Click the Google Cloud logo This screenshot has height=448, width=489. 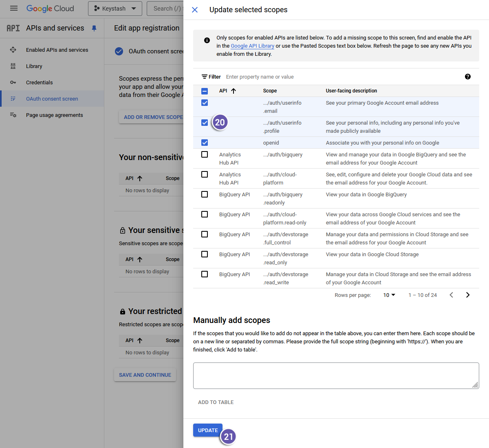coord(50,9)
